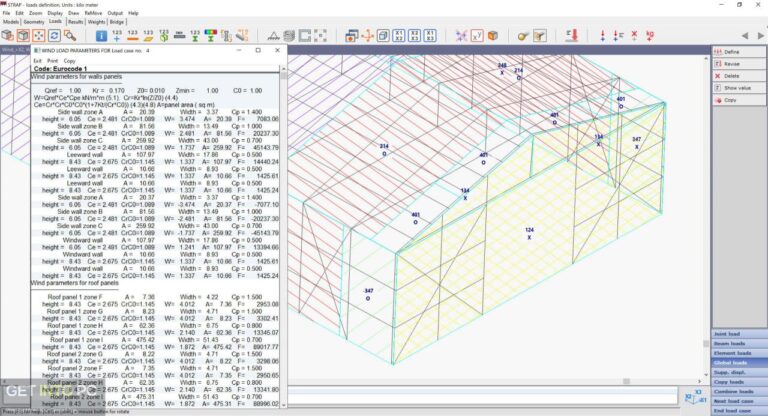Select Beam loads in side menu

[739, 343]
